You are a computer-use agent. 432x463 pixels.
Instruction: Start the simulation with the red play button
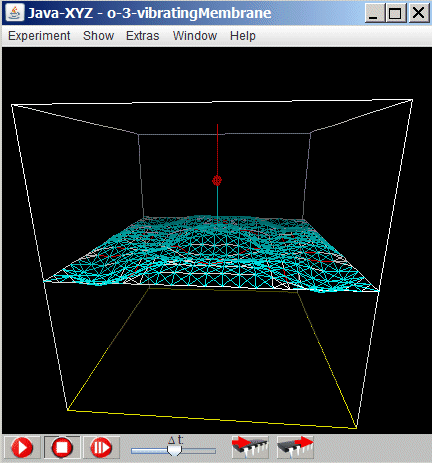click(x=22, y=447)
